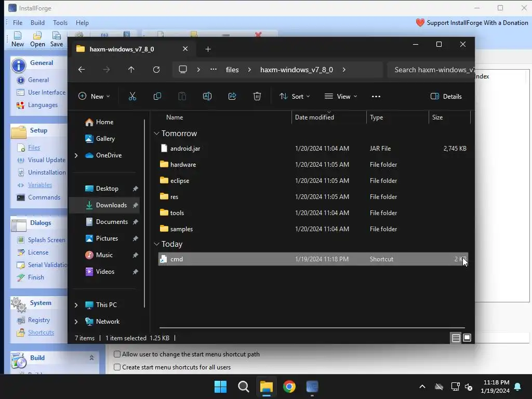This screenshot has height=399, width=532.
Task: Click the Share icon in Explorer toolbar
Action: [232, 96]
